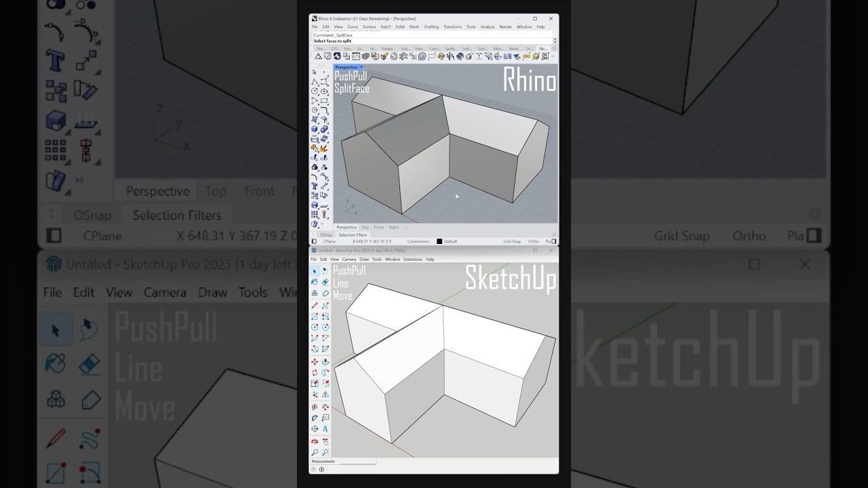Select SketchUp Move tool

(315, 362)
